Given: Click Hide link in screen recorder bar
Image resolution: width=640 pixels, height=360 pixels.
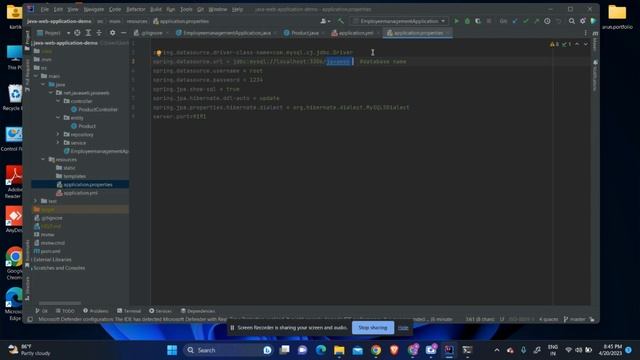Looking at the screenshot, I should pos(403,328).
